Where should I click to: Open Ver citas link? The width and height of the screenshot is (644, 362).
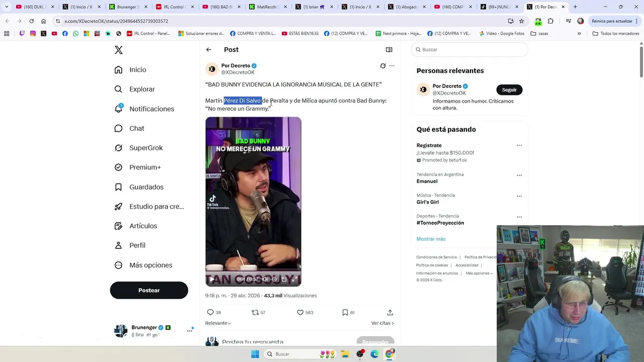[382, 323]
